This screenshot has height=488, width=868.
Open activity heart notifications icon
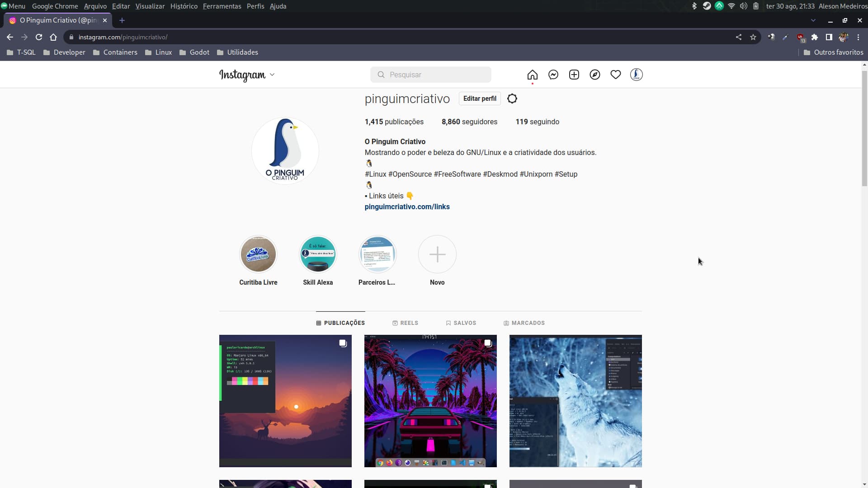(616, 75)
